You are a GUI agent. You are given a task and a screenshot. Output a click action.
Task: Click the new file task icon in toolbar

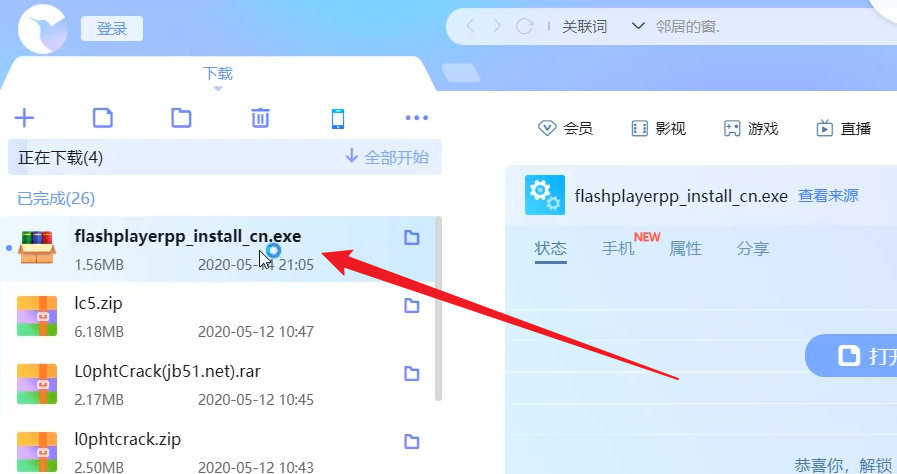click(102, 118)
